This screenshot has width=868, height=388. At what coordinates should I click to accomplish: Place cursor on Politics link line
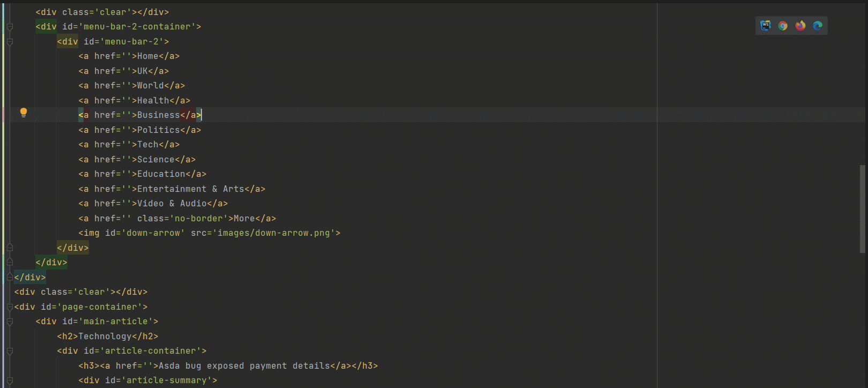[158, 130]
